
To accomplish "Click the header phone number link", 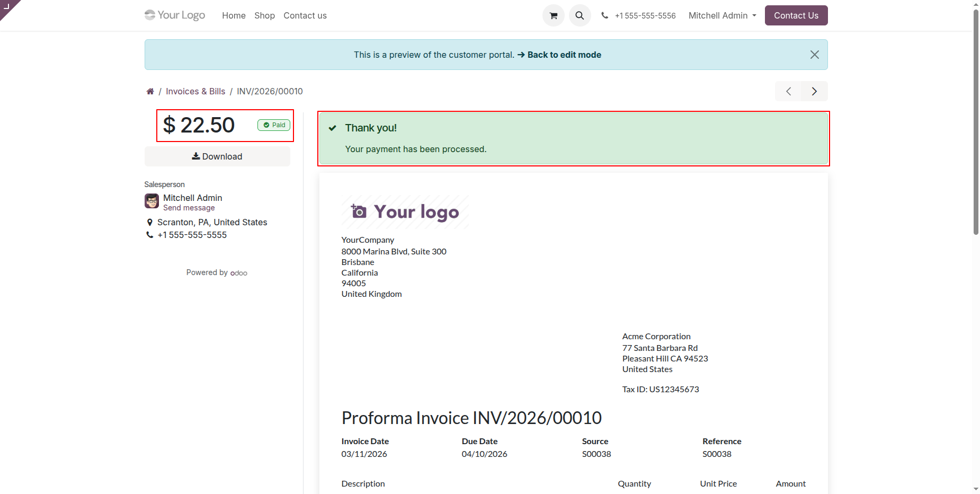I will point(645,16).
